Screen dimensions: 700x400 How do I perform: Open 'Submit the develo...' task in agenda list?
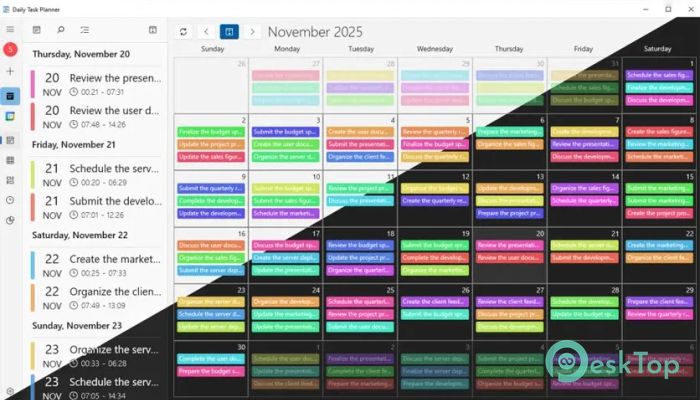(96, 207)
